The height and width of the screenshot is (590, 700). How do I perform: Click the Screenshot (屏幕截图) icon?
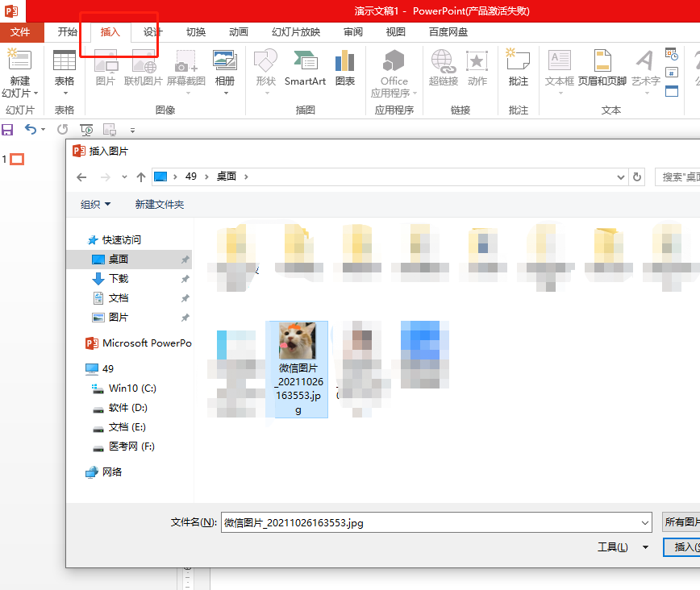pyautogui.click(x=185, y=61)
